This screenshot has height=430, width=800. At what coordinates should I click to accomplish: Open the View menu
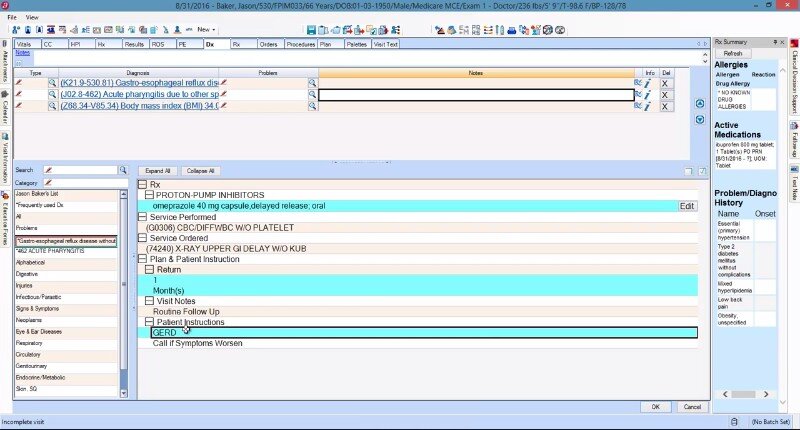point(32,17)
